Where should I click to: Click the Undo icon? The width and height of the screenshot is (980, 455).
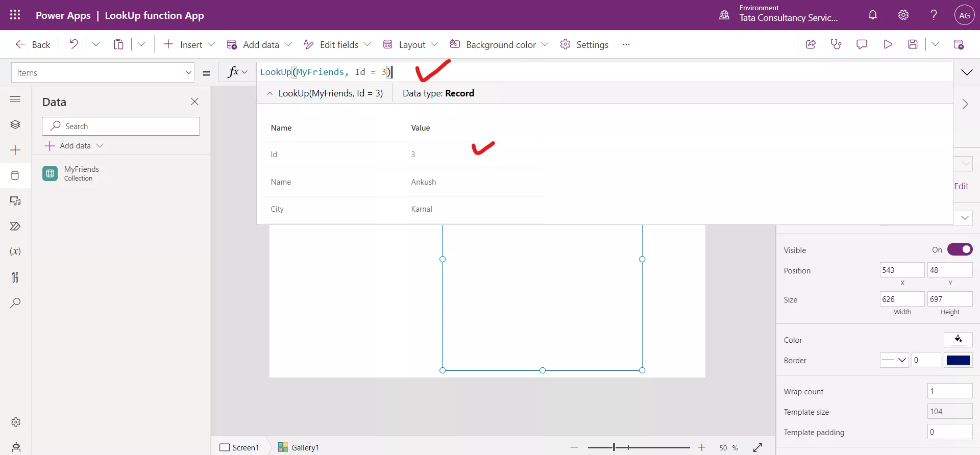(x=73, y=44)
